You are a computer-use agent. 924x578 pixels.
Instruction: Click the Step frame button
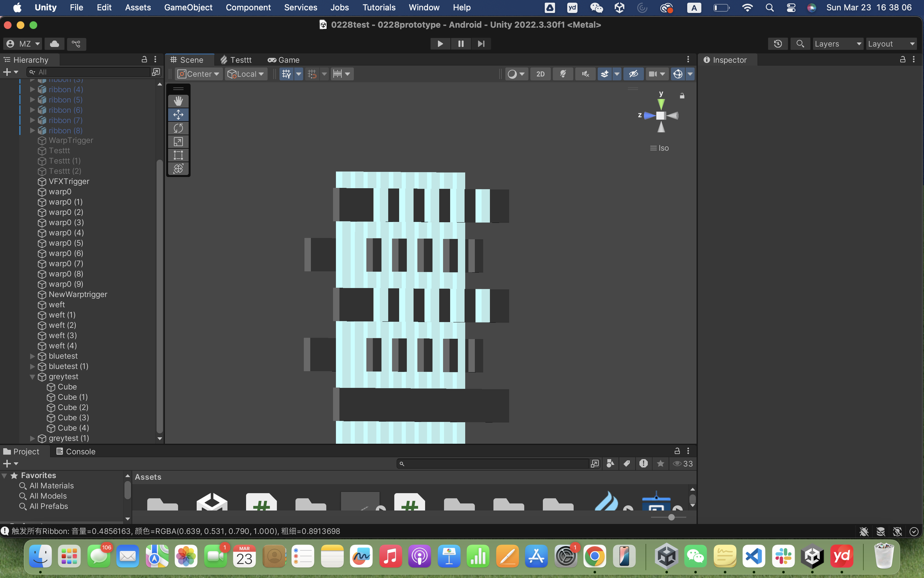[481, 44]
